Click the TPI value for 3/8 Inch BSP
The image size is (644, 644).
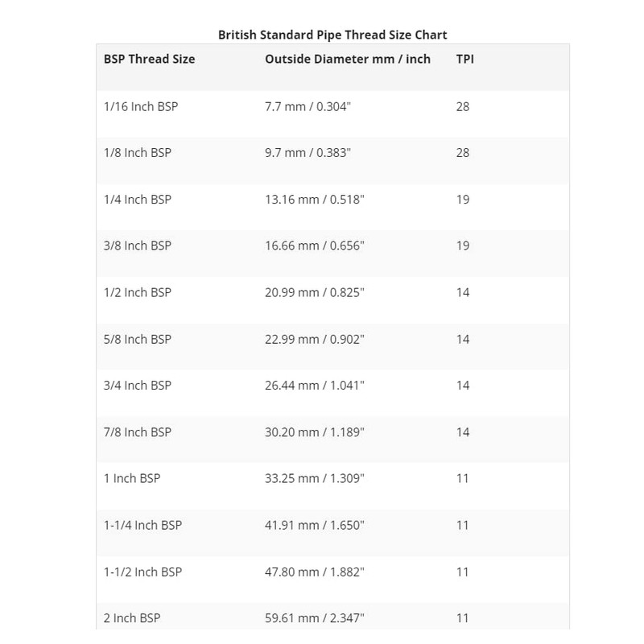(462, 246)
